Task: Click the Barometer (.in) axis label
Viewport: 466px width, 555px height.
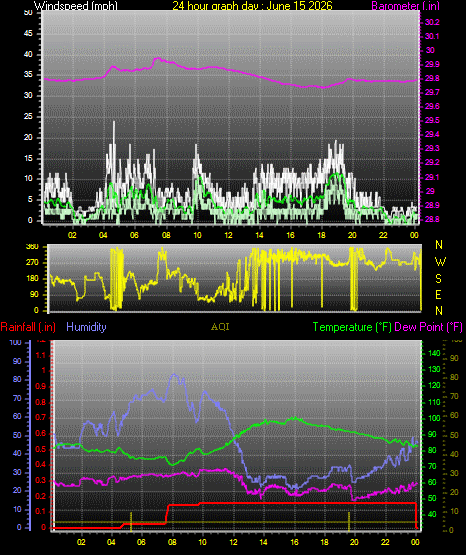Action: (405, 6)
